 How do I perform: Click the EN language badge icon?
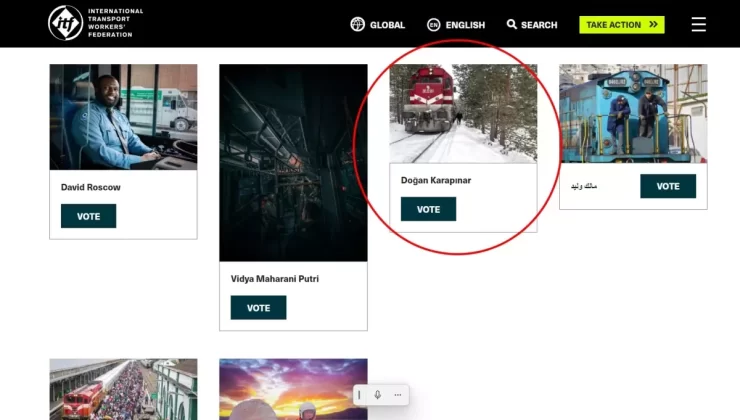point(434,24)
